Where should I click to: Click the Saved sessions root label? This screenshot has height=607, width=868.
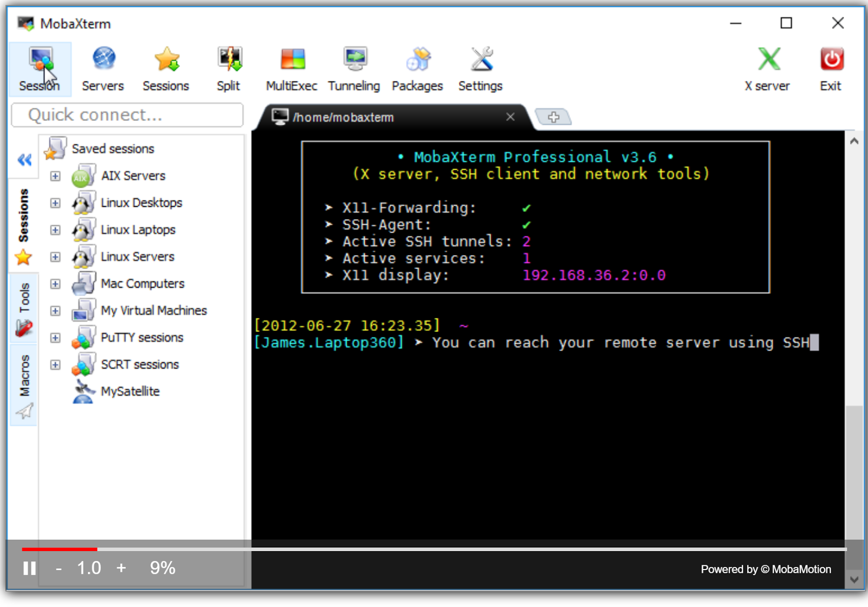click(x=113, y=149)
